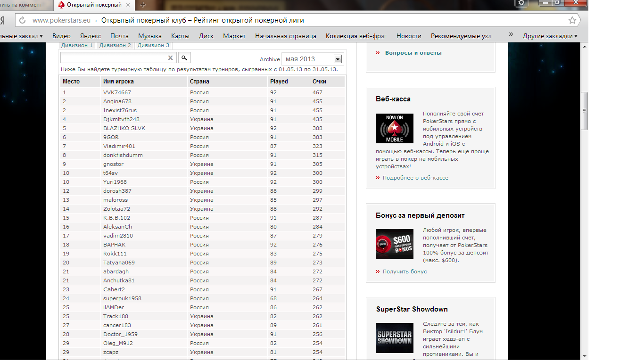The width and height of the screenshot is (644, 362).
Task: Open the Видео bookmark
Action: point(61,36)
